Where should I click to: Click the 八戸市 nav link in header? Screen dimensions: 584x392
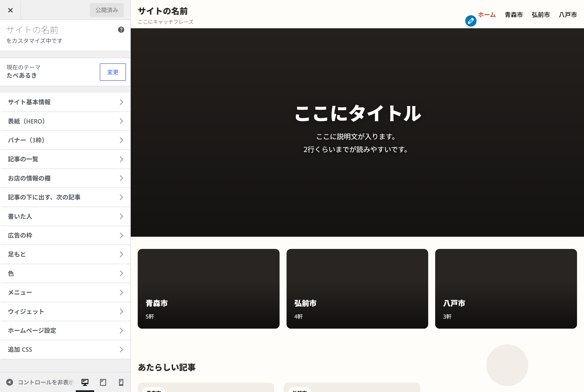[568, 15]
